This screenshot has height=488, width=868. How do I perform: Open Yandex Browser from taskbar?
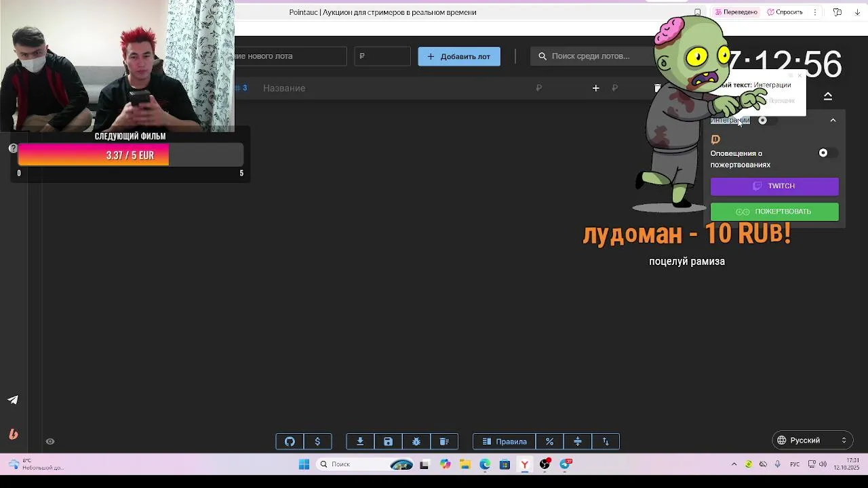[x=525, y=464]
